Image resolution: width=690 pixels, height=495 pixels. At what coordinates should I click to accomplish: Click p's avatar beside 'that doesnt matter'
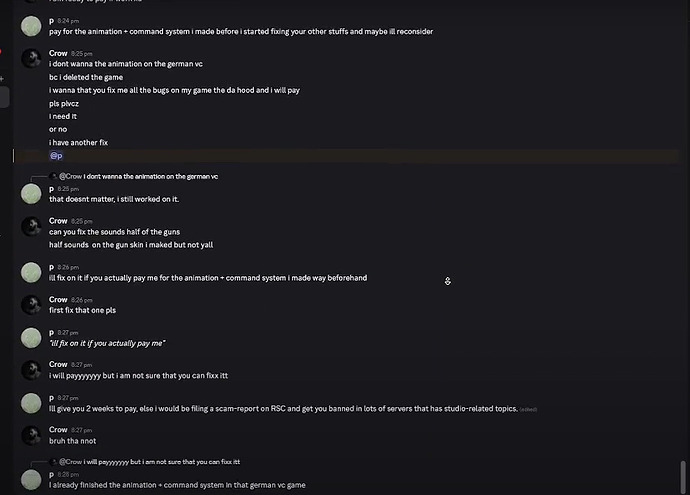pyautogui.click(x=31, y=193)
